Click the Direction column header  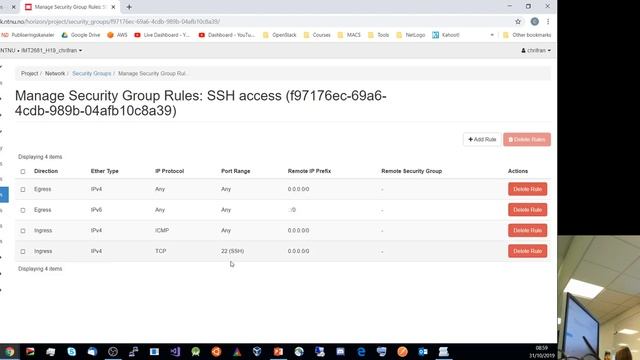[46, 171]
